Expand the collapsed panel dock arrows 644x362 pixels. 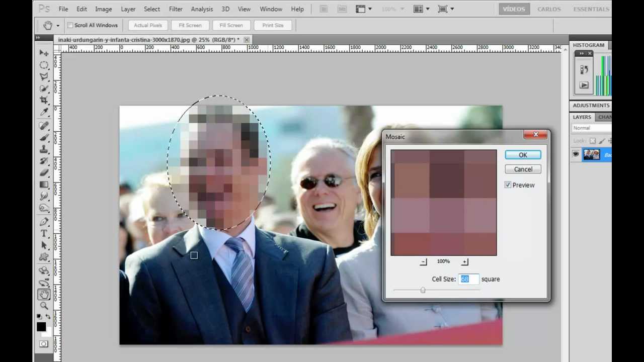(582, 53)
